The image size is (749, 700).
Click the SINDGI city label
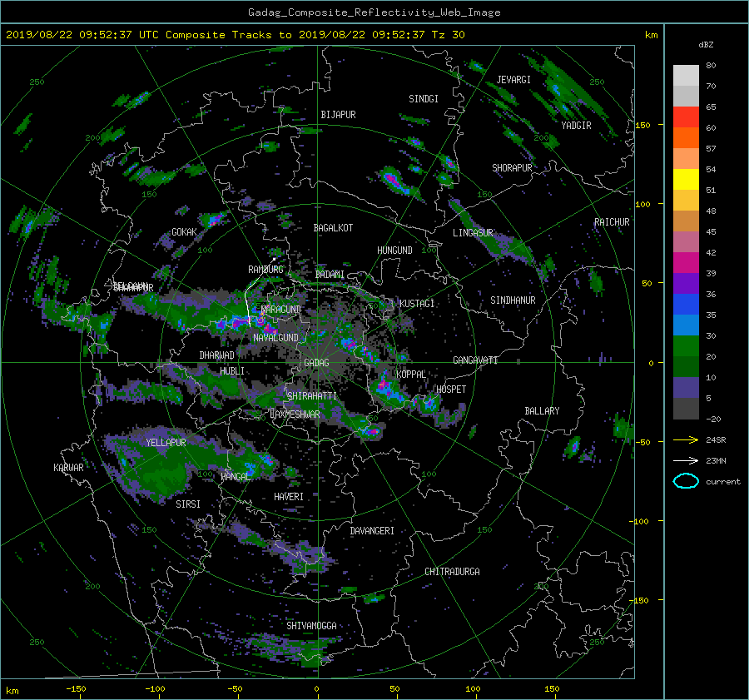point(424,99)
